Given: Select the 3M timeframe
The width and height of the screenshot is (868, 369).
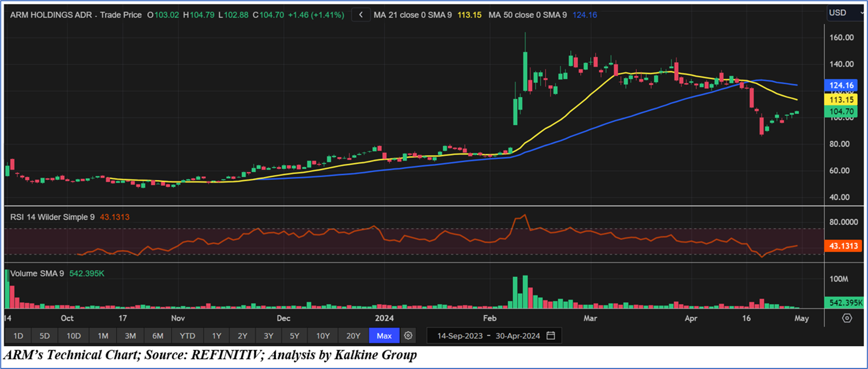Looking at the screenshot, I should click(x=130, y=336).
